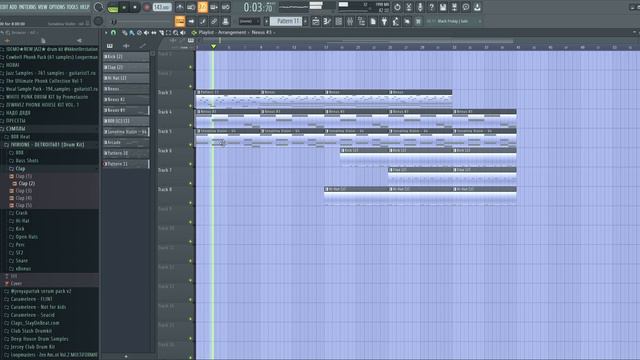Select Kick (2) in the picker panel
Viewport: 640px width, 360px height.
click(126, 56)
